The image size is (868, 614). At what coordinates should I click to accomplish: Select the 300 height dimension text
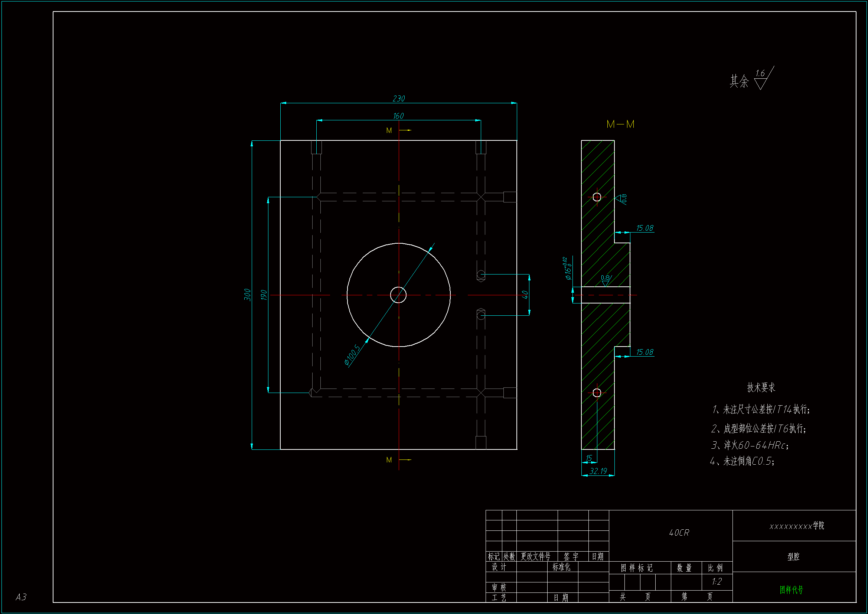[x=247, y=295]
